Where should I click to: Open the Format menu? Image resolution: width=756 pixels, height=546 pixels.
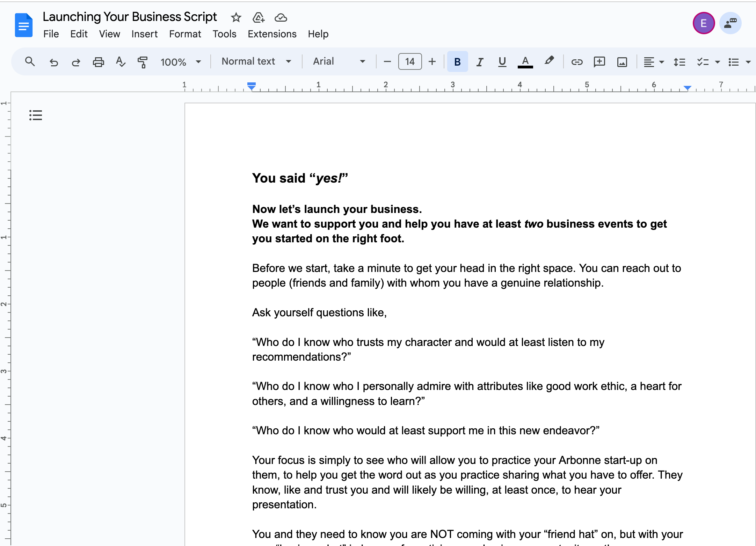click(185, 34)
